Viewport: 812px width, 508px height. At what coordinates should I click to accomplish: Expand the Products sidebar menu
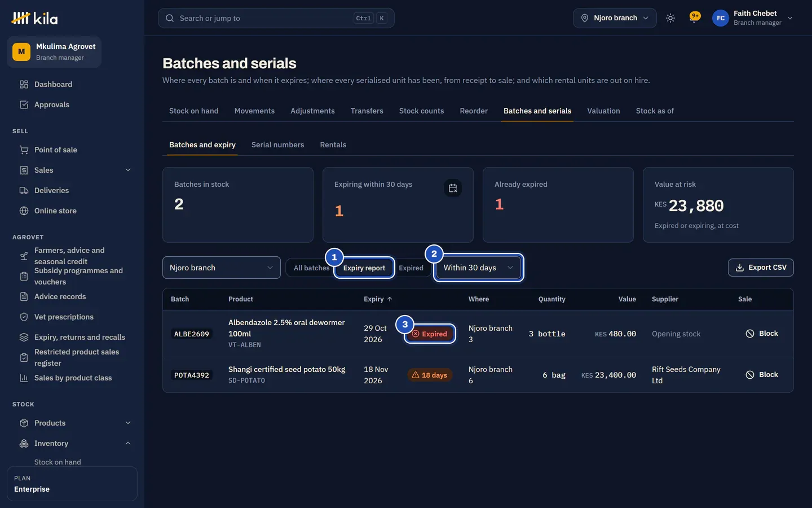pyautogui.click(x=128, y=423)
